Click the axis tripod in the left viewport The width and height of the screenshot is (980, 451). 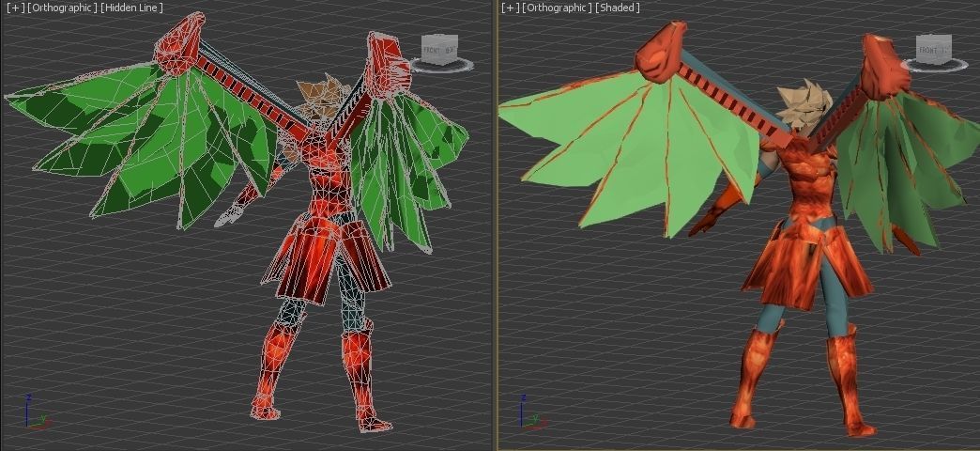click(x=37, y=412)
